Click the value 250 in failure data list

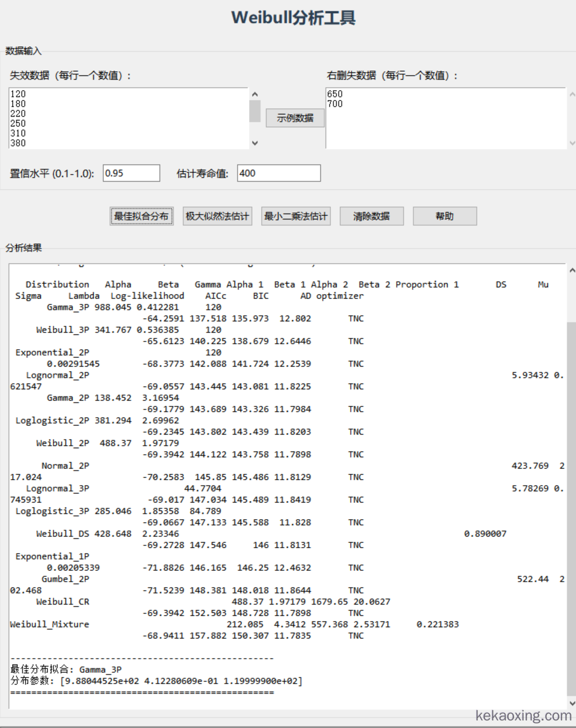18,123
